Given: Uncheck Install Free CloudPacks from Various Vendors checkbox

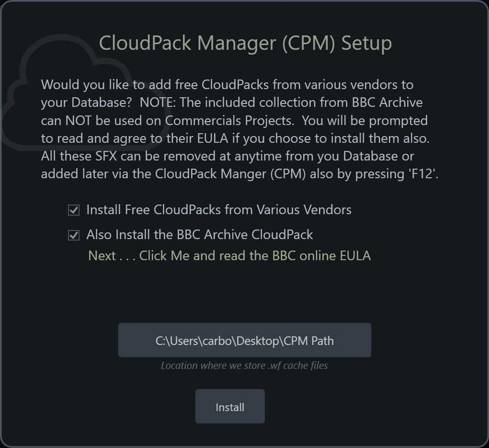Looking at the screenshot, I should click(74, 210).
